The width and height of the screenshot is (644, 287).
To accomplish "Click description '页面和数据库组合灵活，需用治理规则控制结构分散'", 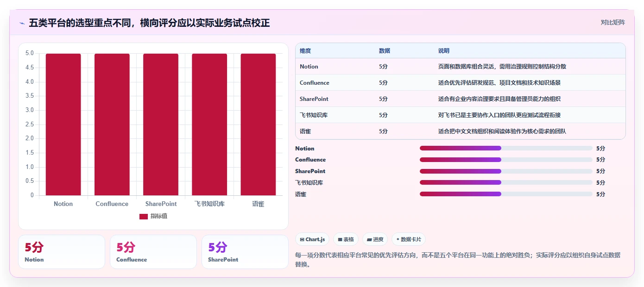I will tap(502, 67).
